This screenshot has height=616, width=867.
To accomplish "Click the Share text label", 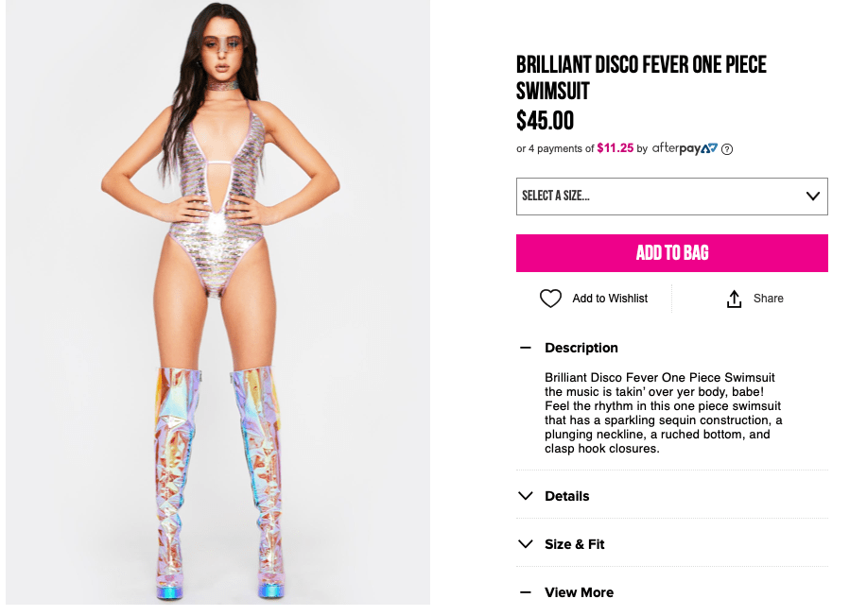I will point(768,299).
